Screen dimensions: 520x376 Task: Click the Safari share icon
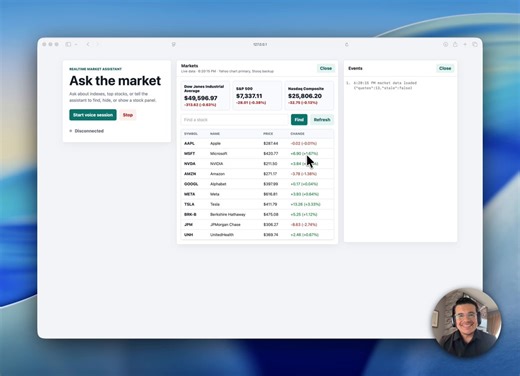tap(455, 44)
